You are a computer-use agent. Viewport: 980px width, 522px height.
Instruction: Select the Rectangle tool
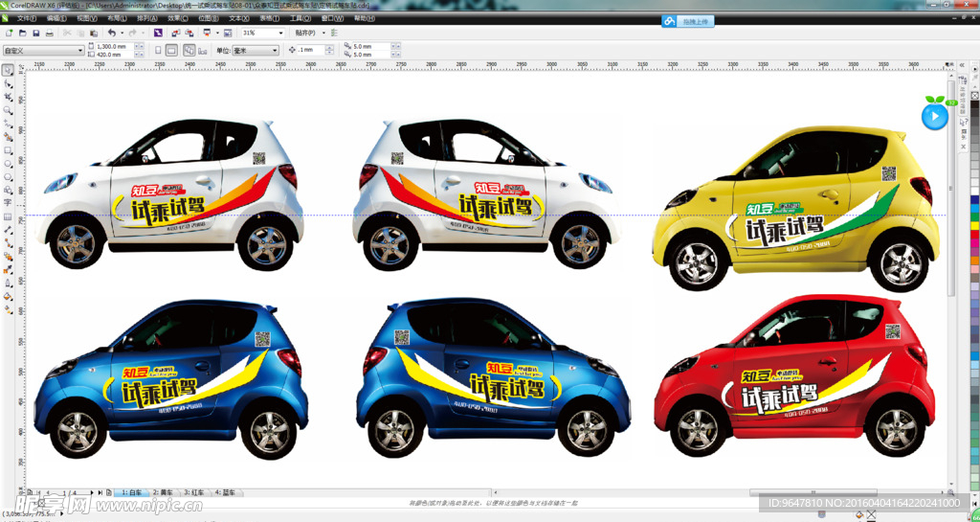(8, 150)
